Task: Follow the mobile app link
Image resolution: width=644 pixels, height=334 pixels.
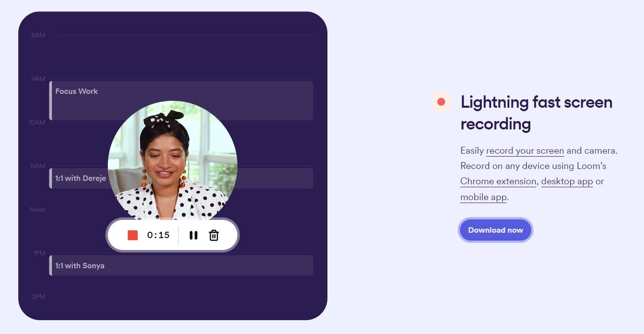Action: point(483,197)
